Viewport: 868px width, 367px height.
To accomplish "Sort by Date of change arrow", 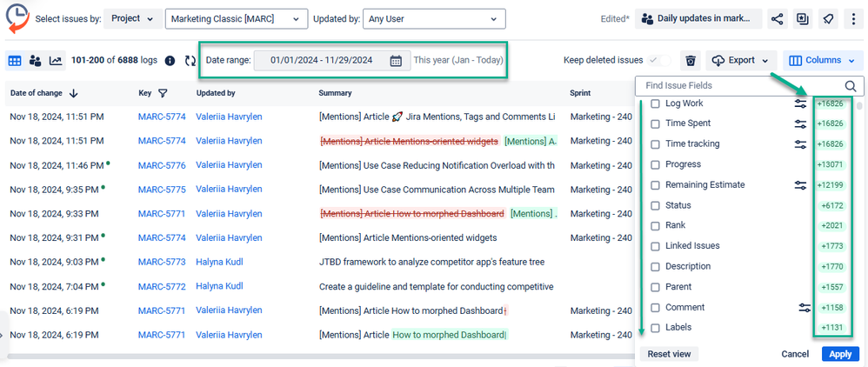I will coord(74,94).
